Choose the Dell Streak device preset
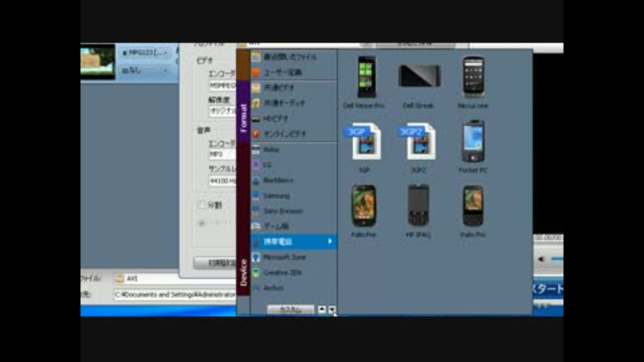Image resolution: width=644 pixels, height=362 pixels. point(419,81)
